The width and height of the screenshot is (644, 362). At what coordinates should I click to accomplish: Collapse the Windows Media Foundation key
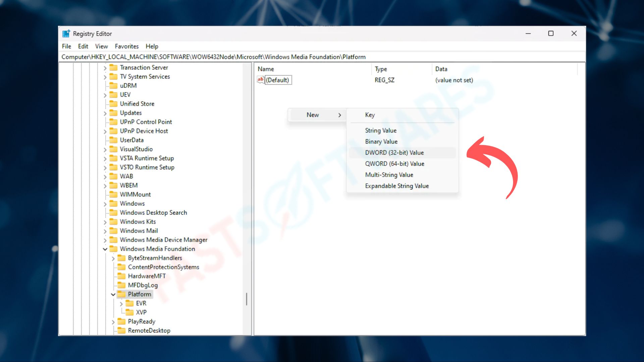(105, 249)
